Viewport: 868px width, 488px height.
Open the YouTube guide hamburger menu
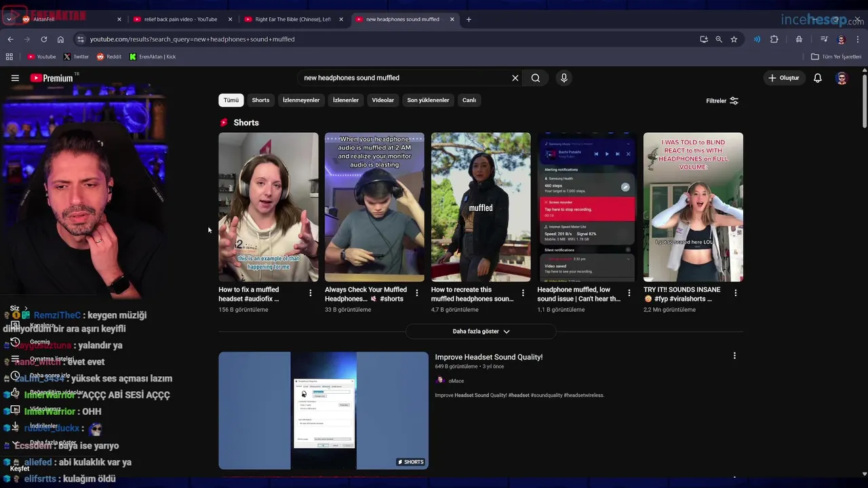coord(15,78)
